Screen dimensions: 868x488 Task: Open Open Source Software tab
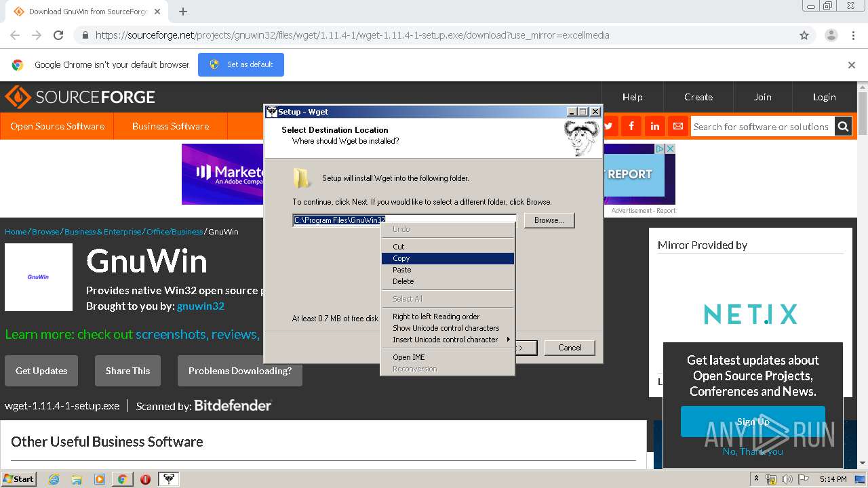tap(57, 126)
